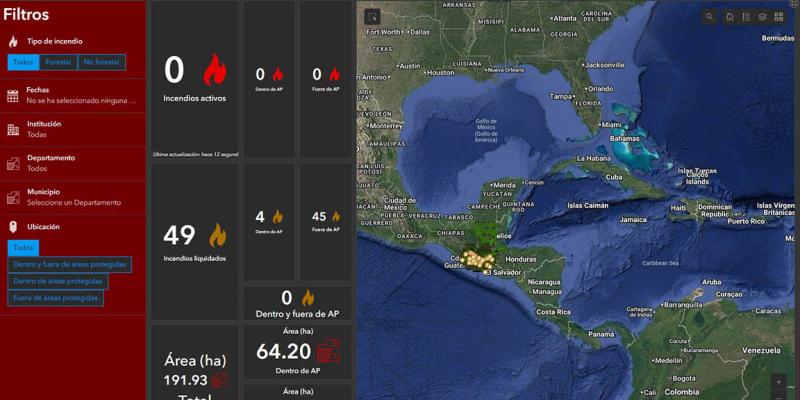
Task: Click the orange flame beside count 4 Dentro de AP
Action: [x=278, y=217]
